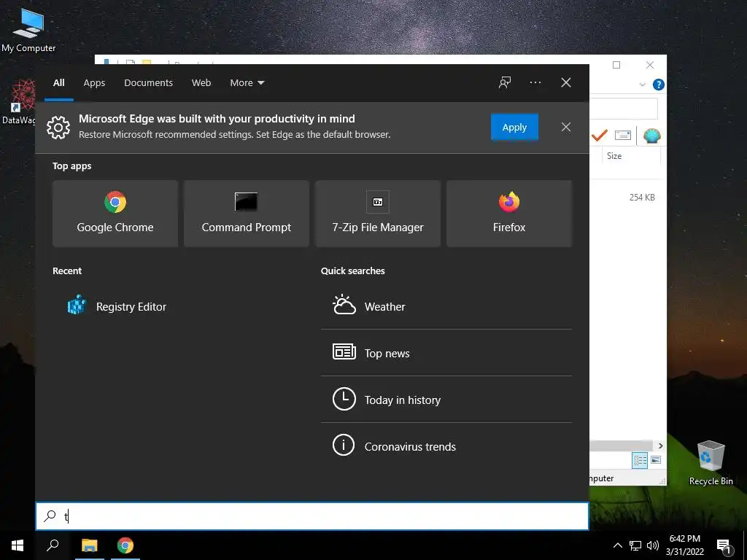Click the 254 KB size cell
The height and width of the screenshot is (560, 747).
[642, 197]
